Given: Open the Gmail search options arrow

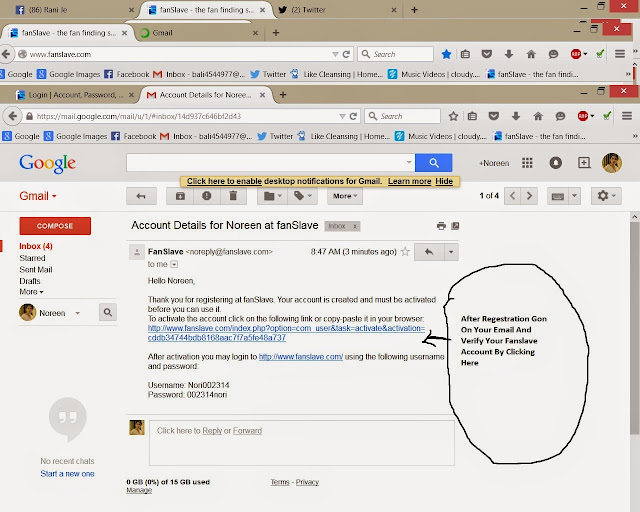Looking at the screenshot, I should (409, 163).
